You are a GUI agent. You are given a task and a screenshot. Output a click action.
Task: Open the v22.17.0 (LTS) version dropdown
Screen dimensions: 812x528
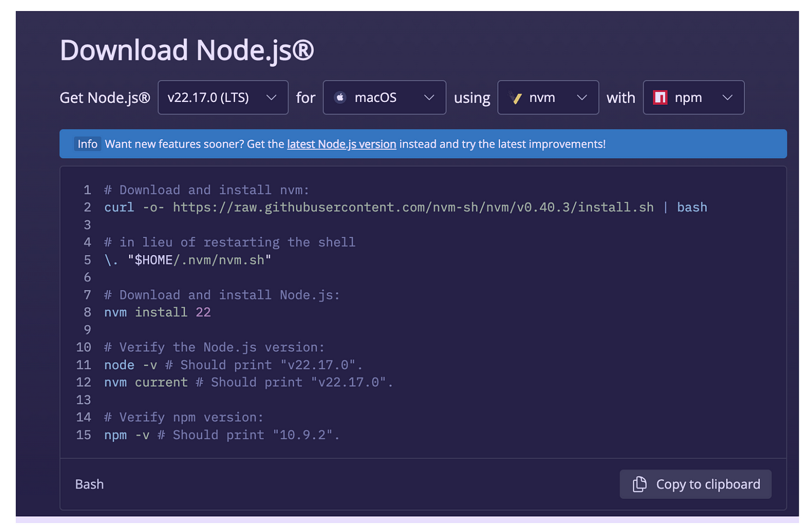tap(223, 97)
